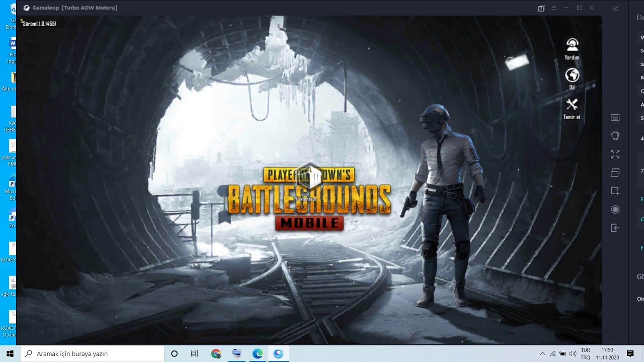
Task: Click the Aramak için buraya yazın search box
Action: (x=92, y=353)
